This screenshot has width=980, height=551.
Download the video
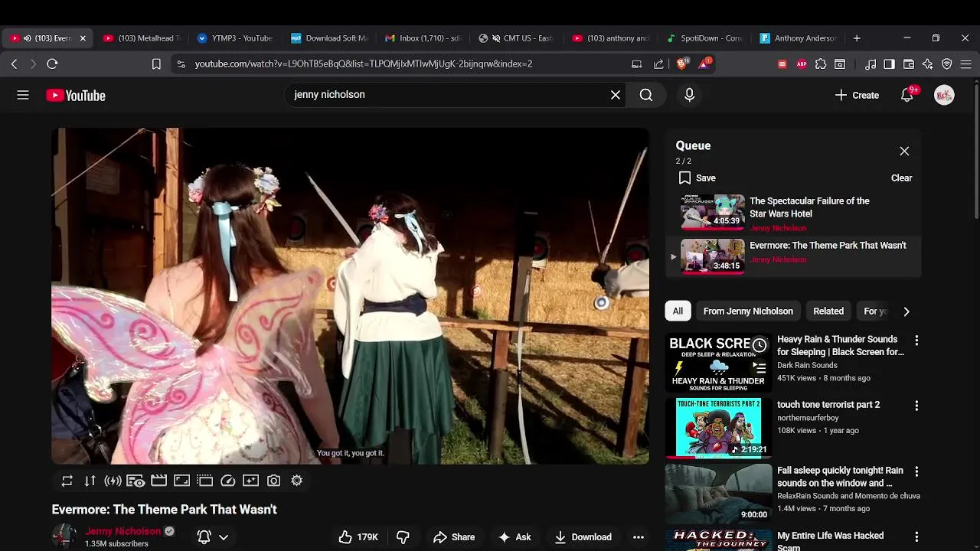pos(583,537)
